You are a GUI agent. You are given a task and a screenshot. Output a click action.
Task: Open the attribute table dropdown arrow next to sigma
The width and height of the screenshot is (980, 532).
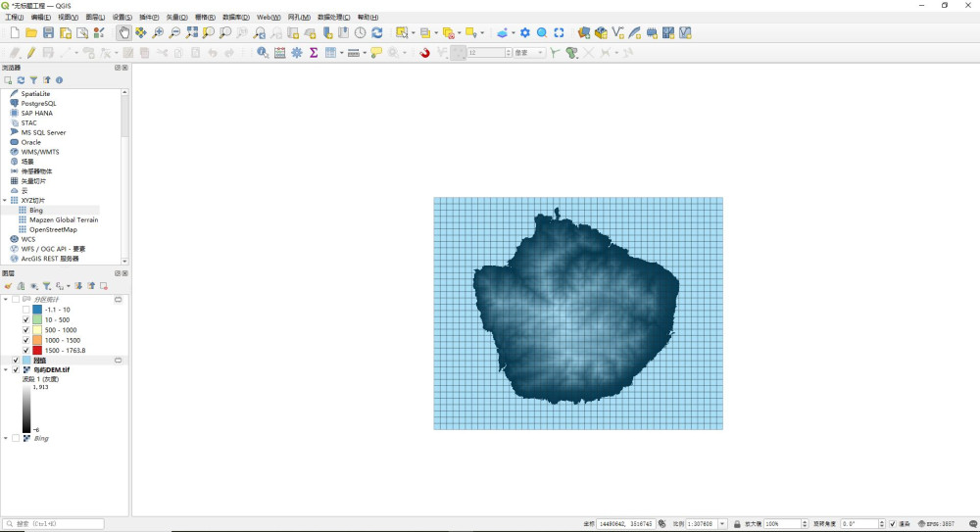coord(341,53)
